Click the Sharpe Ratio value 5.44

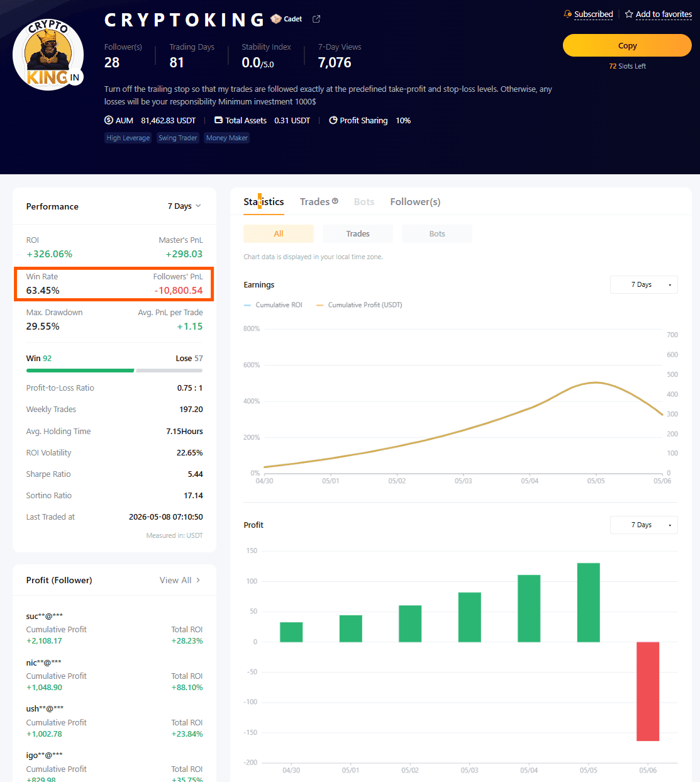195,474
